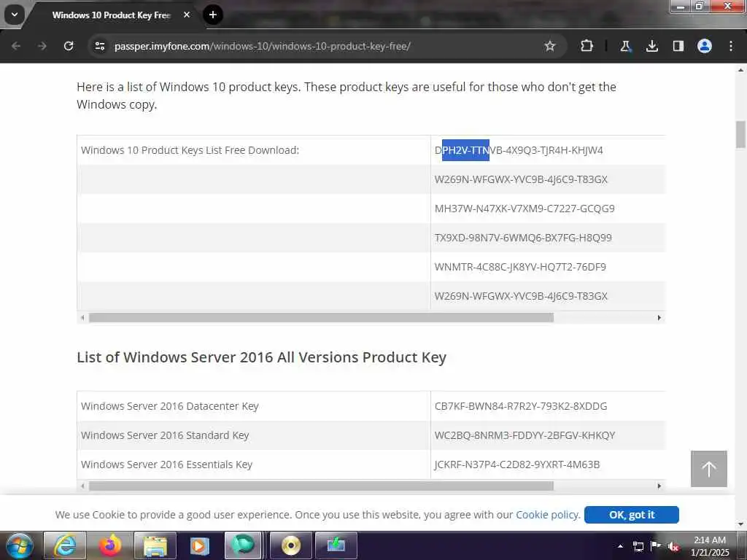
Task: Click the disc icon in taskbar
Action: 290,545
